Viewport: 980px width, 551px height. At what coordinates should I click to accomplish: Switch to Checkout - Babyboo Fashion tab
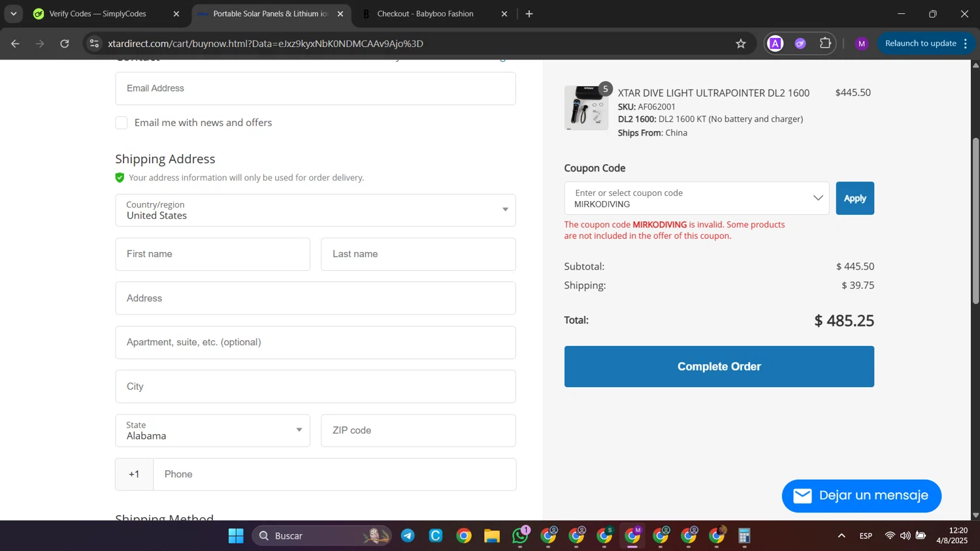click(x=425, y=14)
